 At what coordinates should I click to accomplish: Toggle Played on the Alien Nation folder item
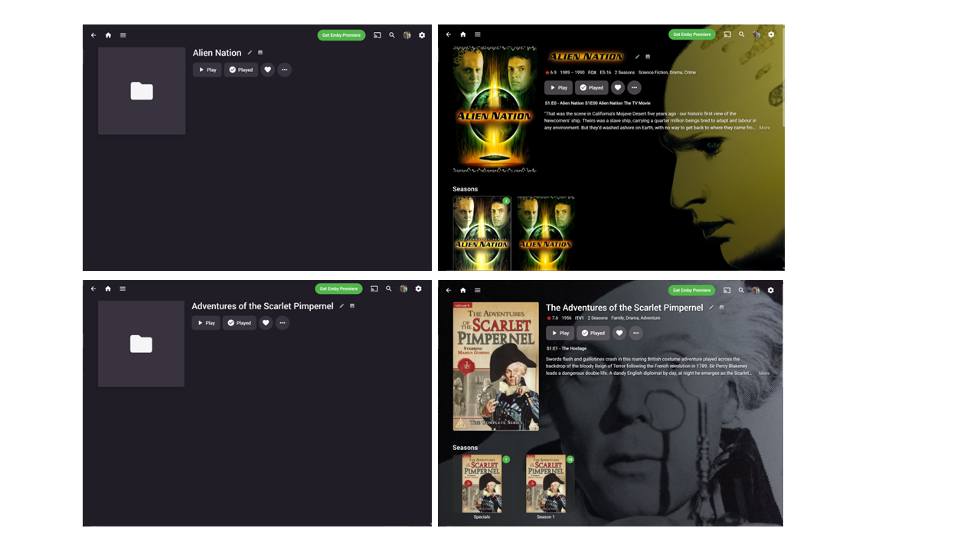click(241, 70)
